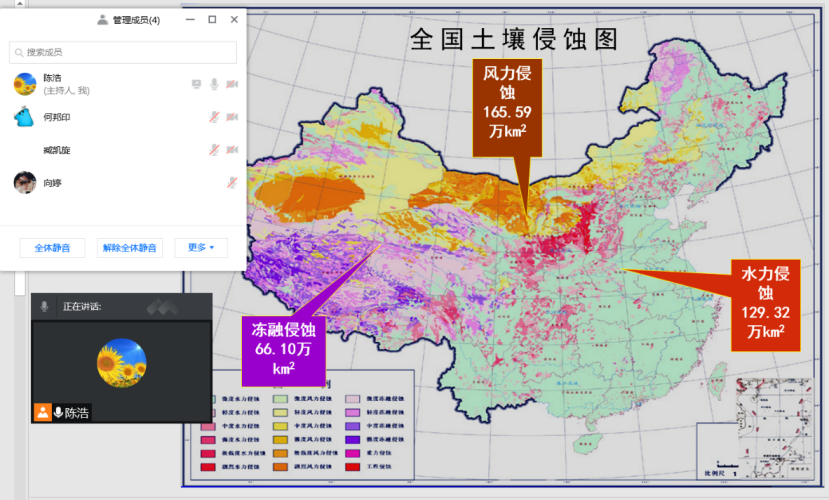Click the 管理成员 person icon in title bar
This screenshot has height=500, width=829.
pyautogui.click(x=102, y=19)
